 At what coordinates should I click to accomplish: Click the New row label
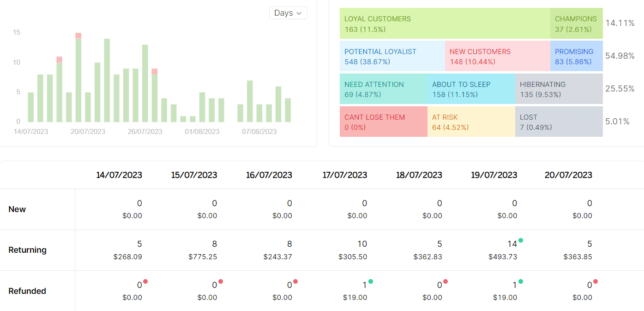click(17, 209)
